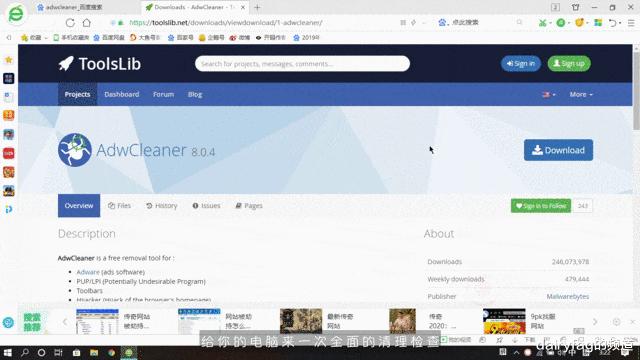Click the AdwCleaner bug logo icon
Viewport: 640px width, 360px height.
coord(75,150)
